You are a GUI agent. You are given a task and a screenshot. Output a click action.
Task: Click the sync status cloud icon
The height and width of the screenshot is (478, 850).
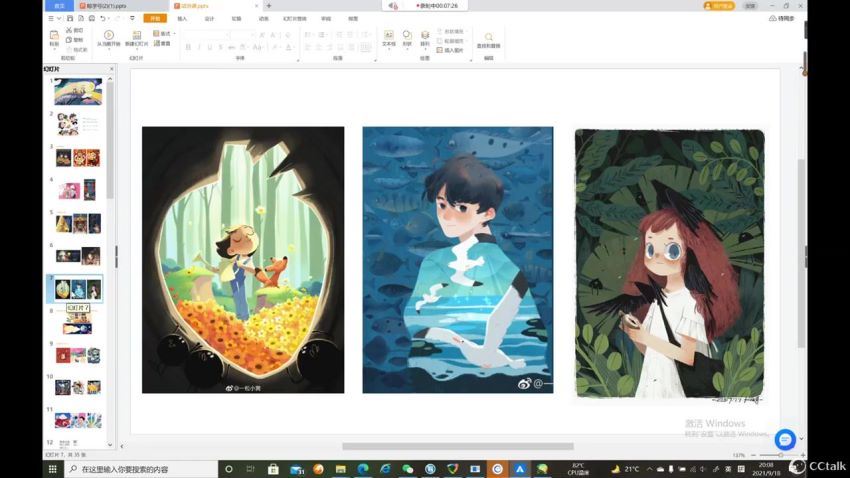tap(772, 18)
